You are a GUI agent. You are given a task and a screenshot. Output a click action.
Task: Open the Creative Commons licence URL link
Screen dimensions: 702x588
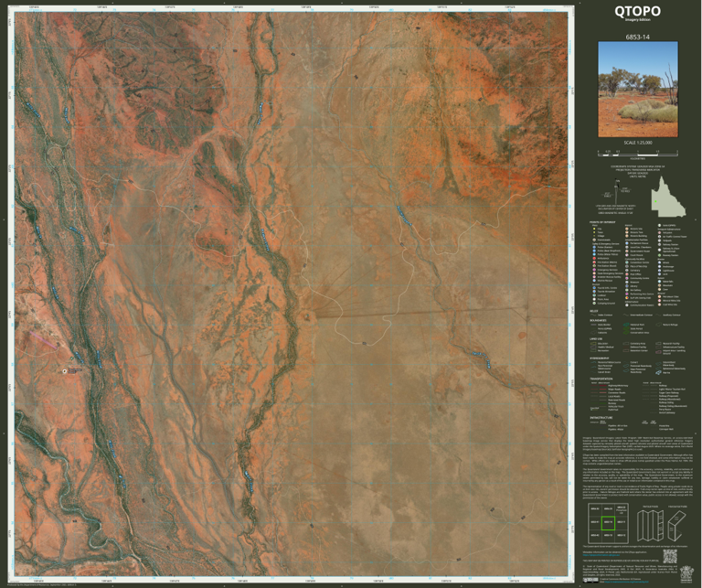pyautogui.click(x=626, y=582)
